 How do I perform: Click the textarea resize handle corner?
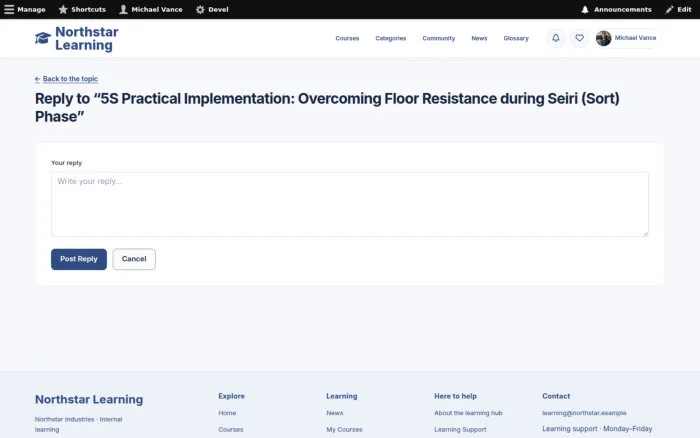coord(646,234)
